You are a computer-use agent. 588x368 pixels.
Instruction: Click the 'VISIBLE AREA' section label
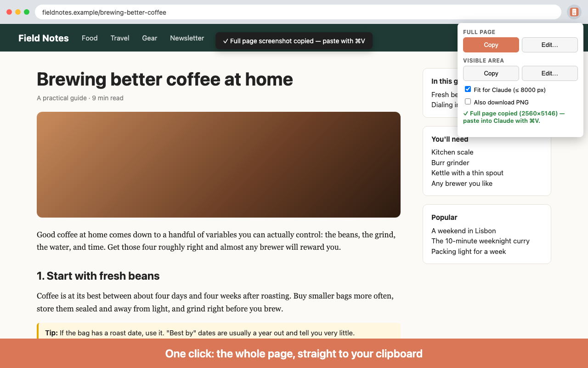click(x=483, y=61)
